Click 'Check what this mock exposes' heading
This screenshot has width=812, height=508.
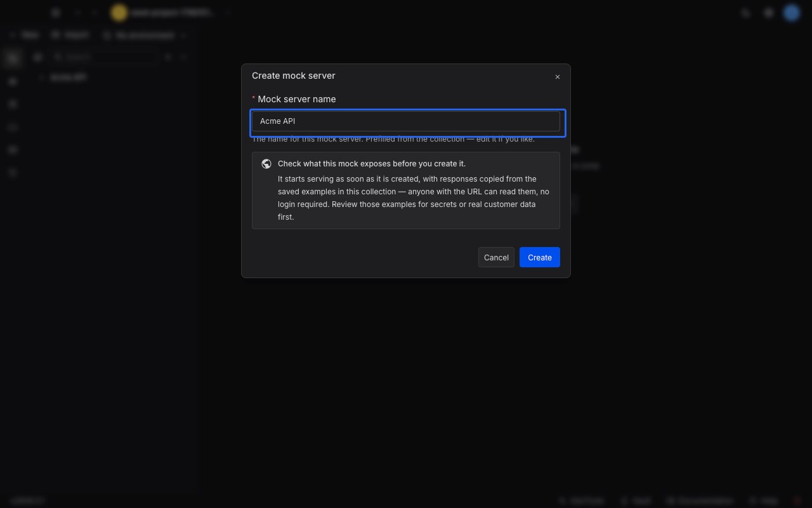point(372,164)
